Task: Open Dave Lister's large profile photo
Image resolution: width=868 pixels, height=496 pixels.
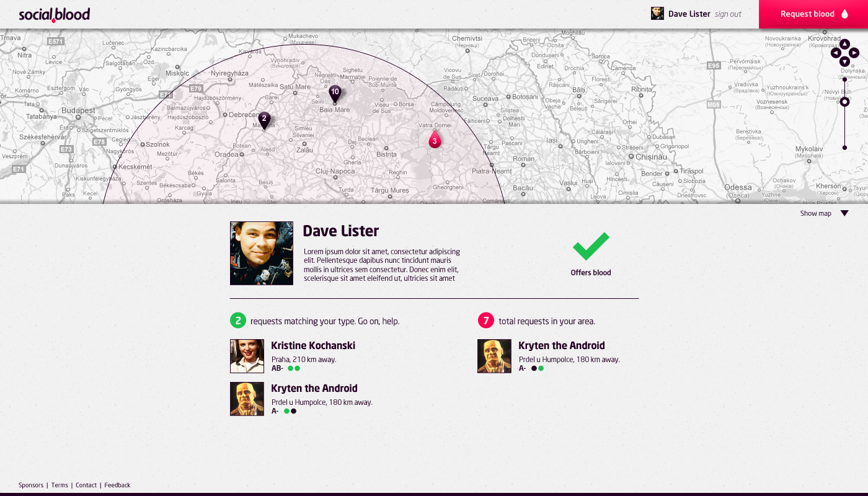Action: point(262,254)
